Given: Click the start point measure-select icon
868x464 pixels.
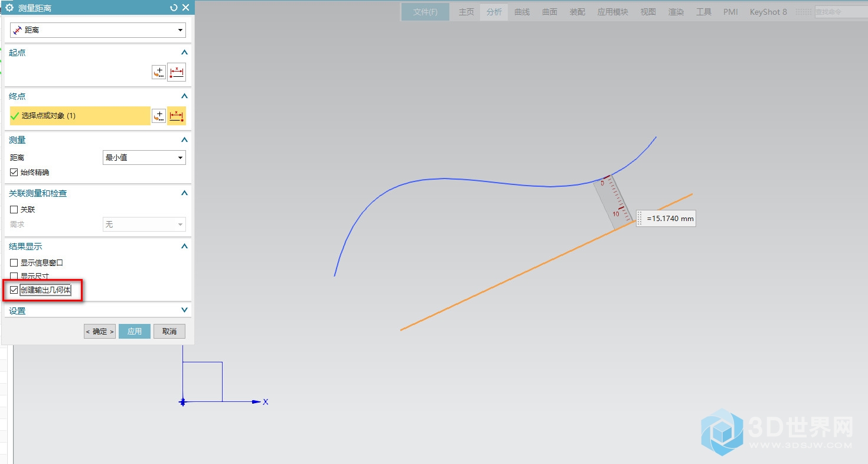Looking at the screenshot, I should [177, 72].
